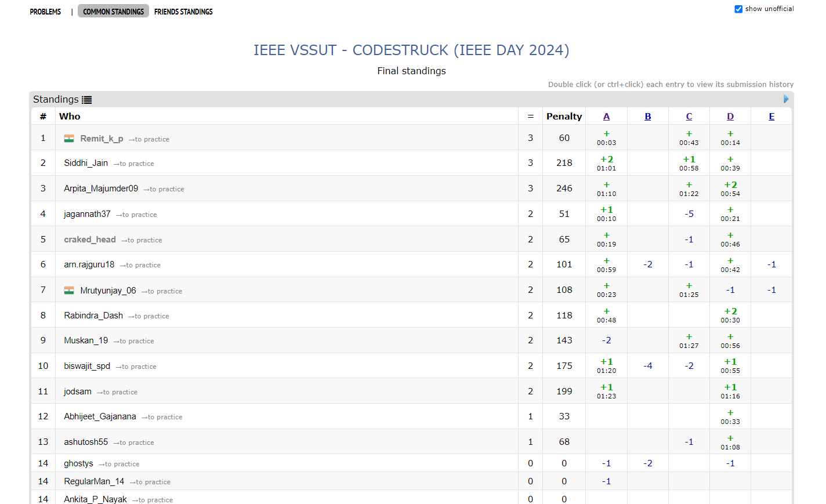
Task: Click biswajit_spd's -4 result on problem B
Action: tap(647, 366)
